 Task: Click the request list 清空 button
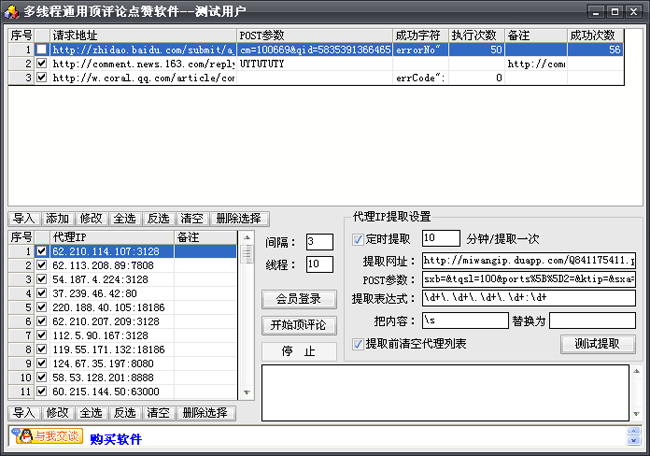tap(192, 218)
